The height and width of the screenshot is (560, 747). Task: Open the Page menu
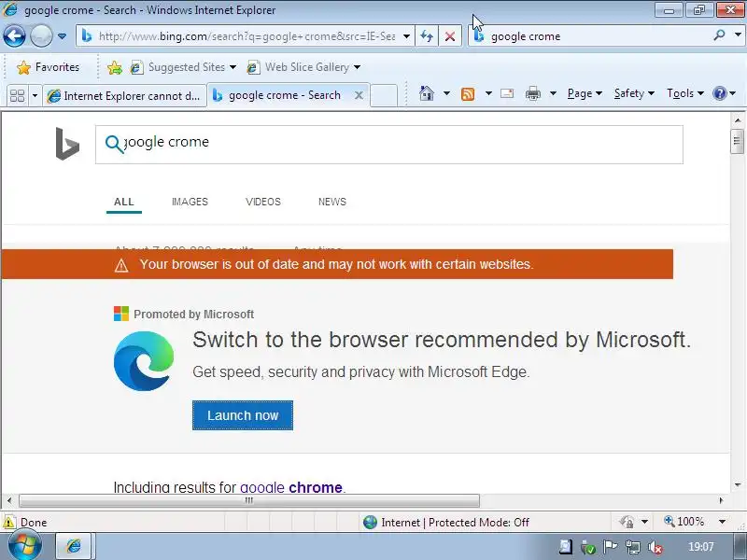(x=585, y=94)
